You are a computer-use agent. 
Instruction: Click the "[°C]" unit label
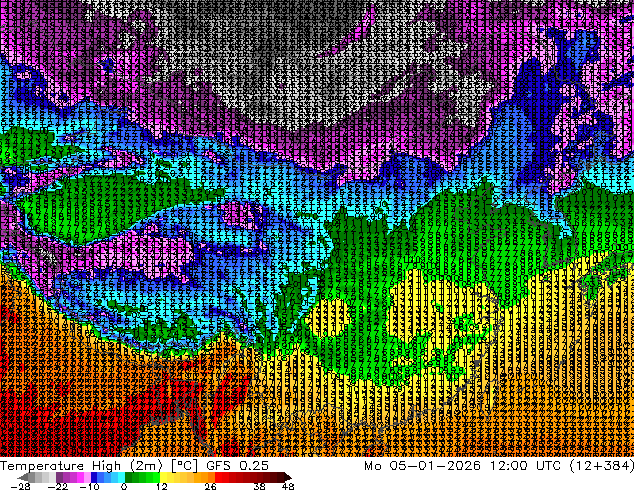click(x=184, y=466)
